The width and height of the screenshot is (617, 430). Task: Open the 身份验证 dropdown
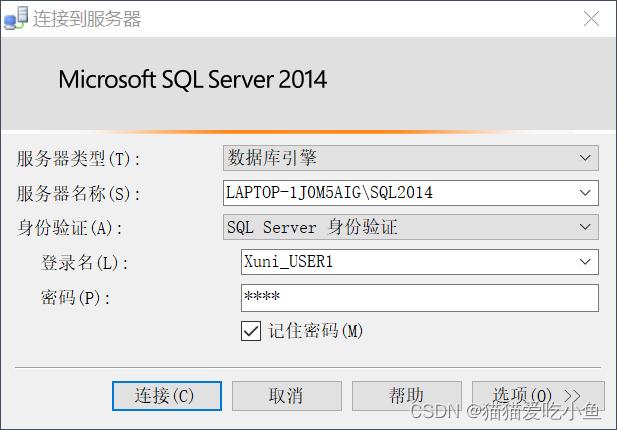411,227
